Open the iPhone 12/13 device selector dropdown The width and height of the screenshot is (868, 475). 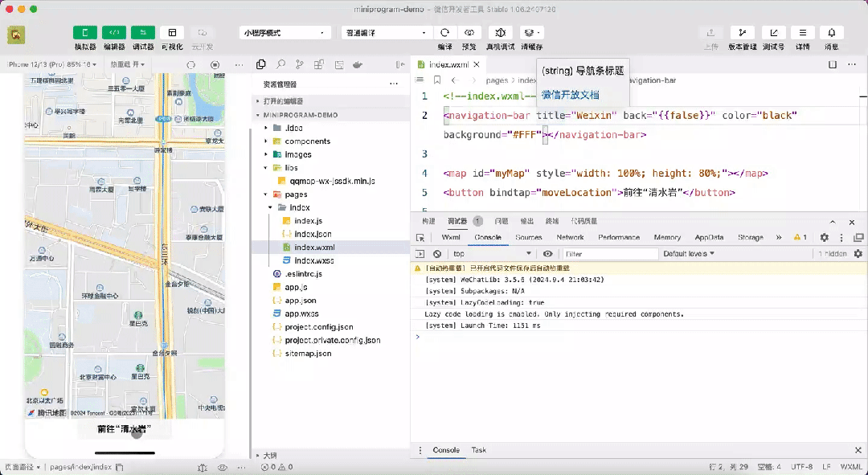coord(52,65)
